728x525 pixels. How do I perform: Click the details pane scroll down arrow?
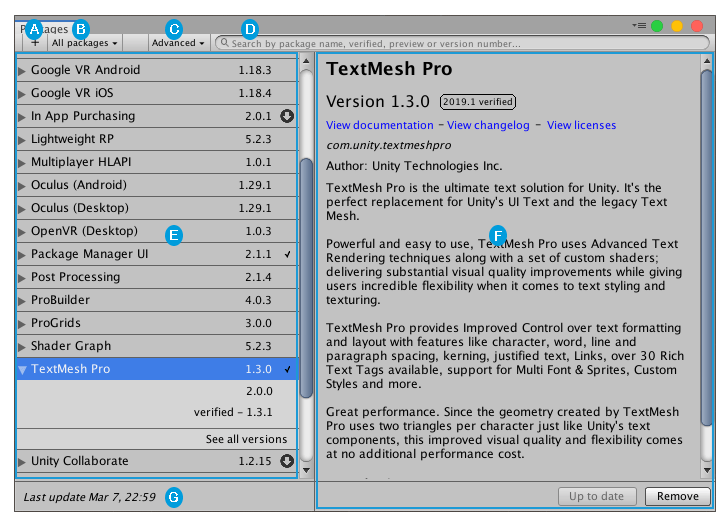pyautogui.click(x=707, y=470)
